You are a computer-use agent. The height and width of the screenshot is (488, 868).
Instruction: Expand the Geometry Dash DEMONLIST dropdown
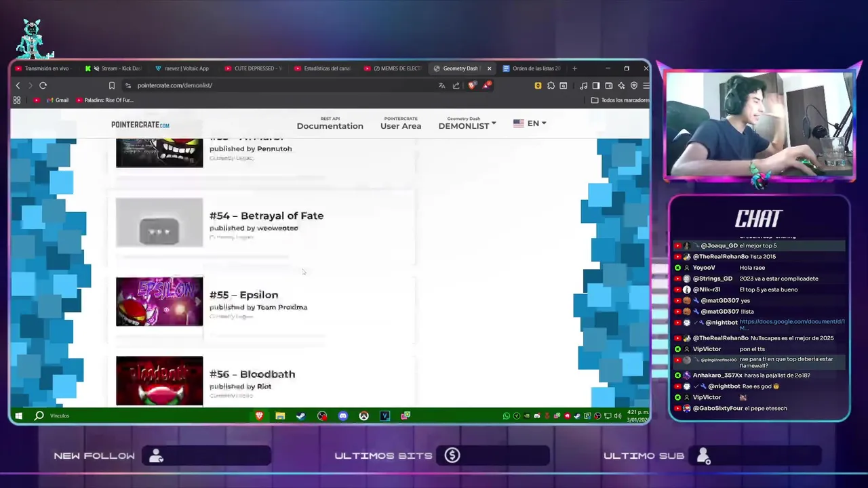467,123
